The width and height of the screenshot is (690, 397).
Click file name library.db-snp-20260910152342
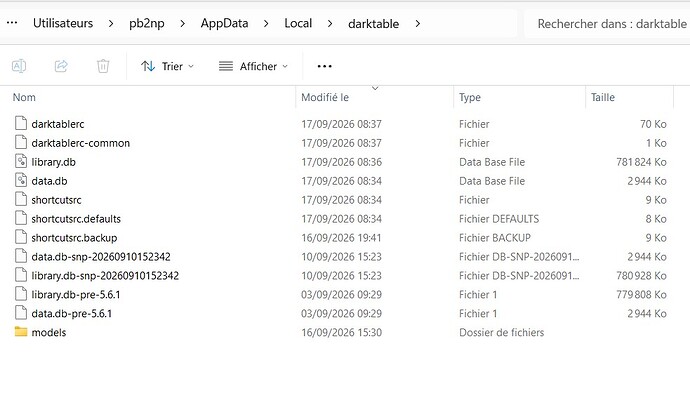pyautogui.click(x=105, y=276)
